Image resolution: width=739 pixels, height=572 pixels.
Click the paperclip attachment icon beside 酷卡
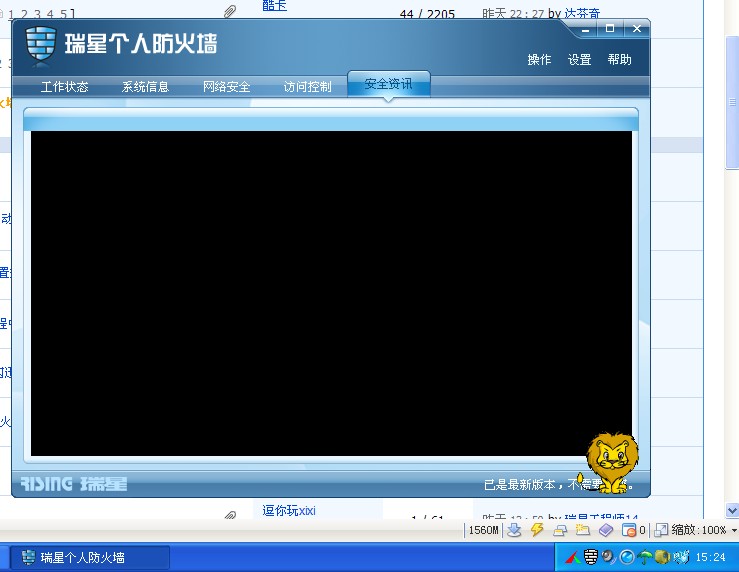pyautogui.click(x=230, y=11)
